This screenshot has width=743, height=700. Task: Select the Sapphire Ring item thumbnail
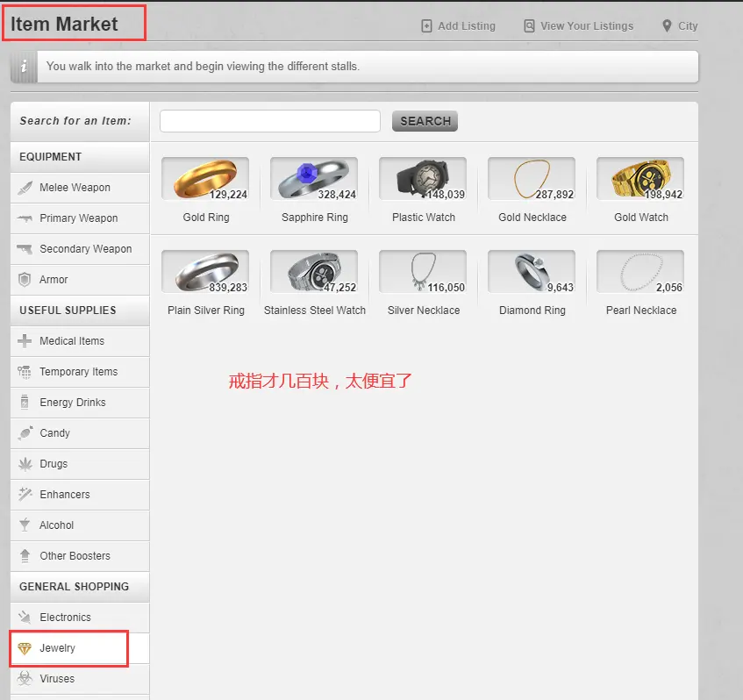(x=314, y=179)
